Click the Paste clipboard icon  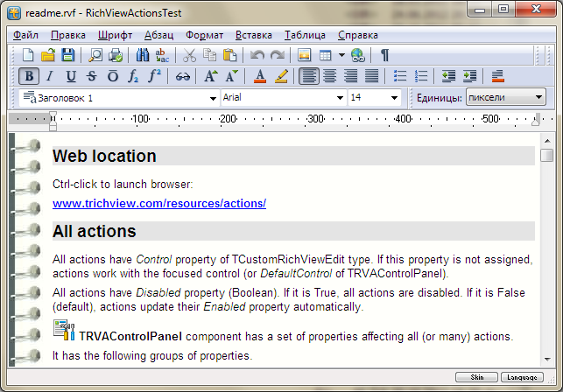(x=229, y=55)
